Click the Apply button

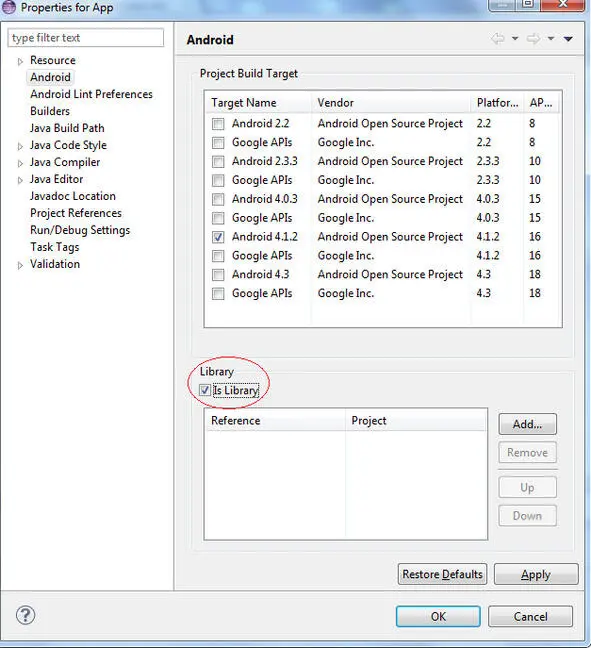coord(536,574)
